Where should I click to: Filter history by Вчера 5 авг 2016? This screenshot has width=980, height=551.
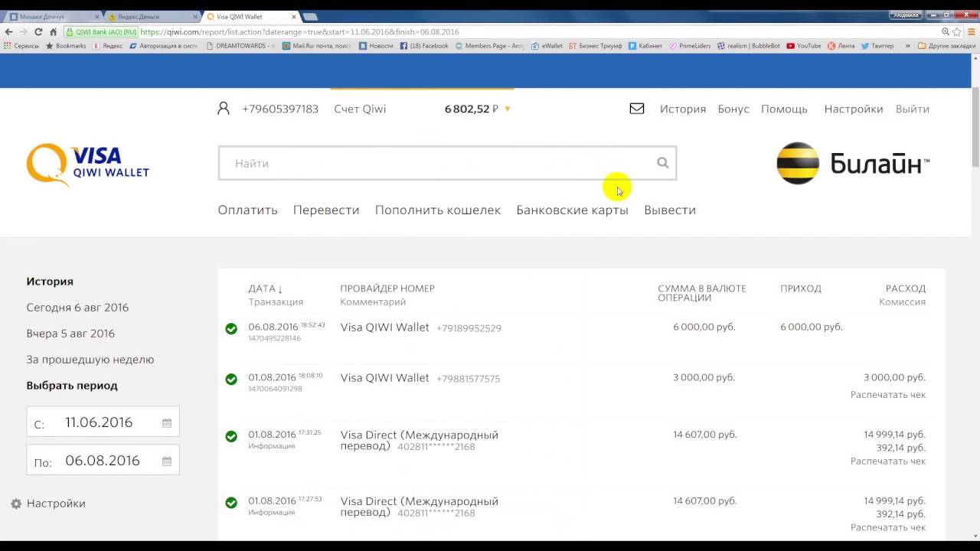pyautogui.click(x=70, y=333)
